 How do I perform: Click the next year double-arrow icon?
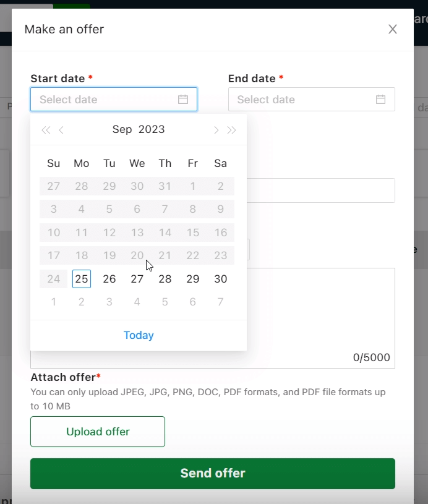click(x=232, y=130)
